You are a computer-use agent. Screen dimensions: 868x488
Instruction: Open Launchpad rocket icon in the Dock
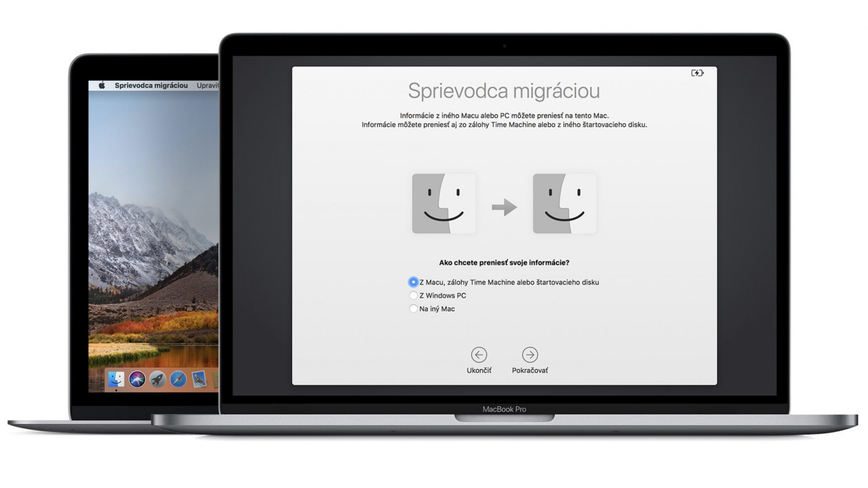coord(157,379)
